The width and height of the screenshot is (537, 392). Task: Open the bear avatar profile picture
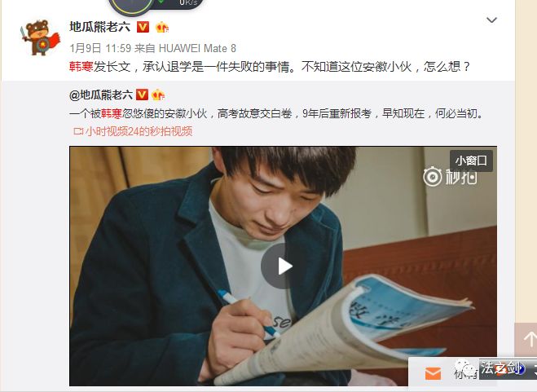coord(40,37)
